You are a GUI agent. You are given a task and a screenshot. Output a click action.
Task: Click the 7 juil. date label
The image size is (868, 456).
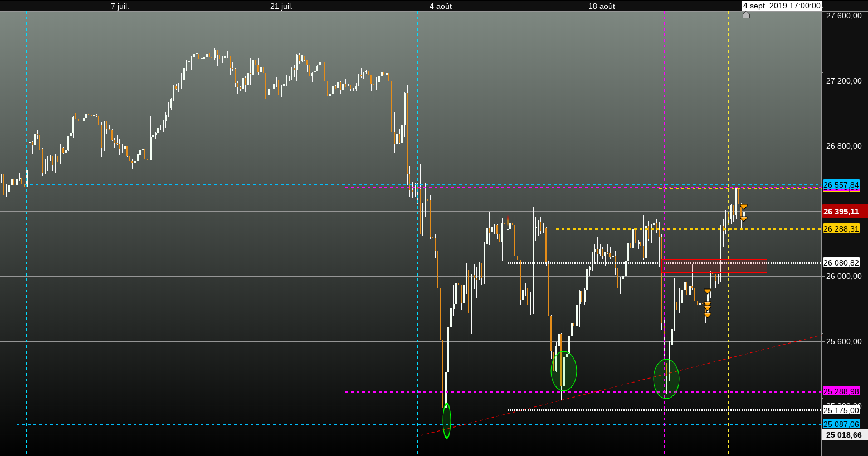(120, 6)
